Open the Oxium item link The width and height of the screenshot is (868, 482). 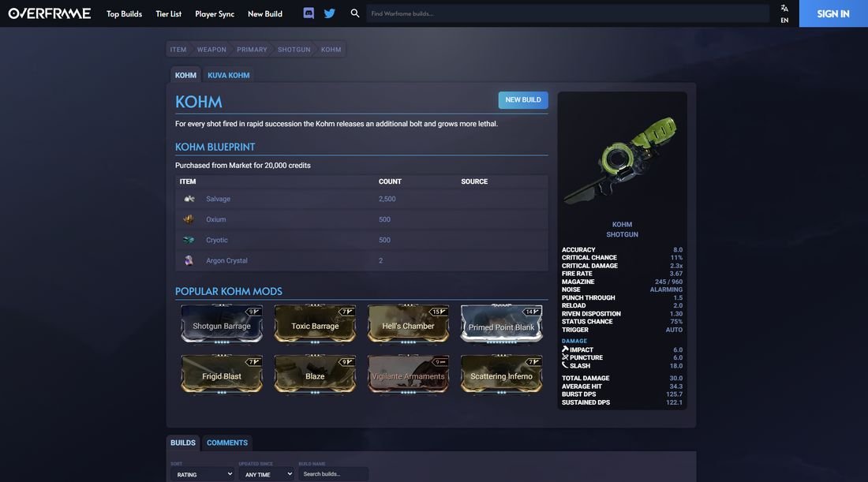tap(216, 219)
